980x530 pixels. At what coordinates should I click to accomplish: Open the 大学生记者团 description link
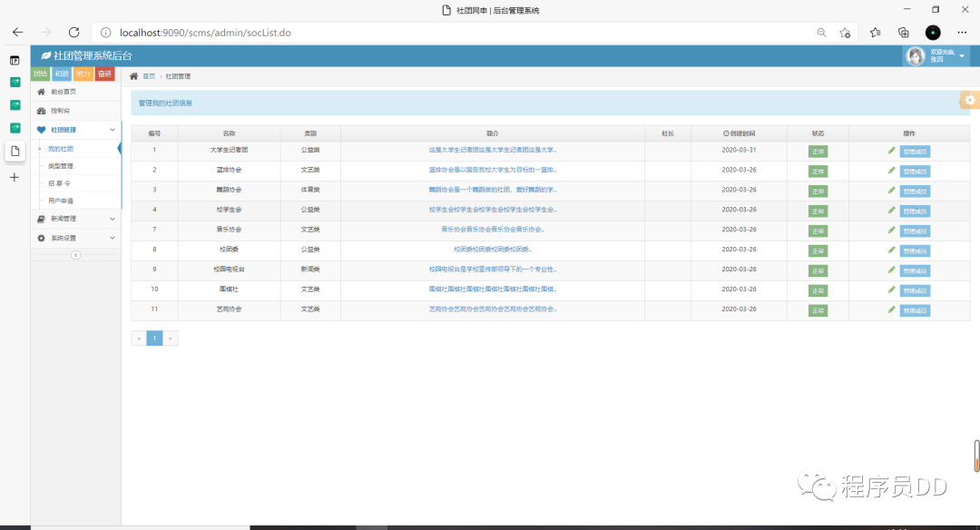pos(493,150)
